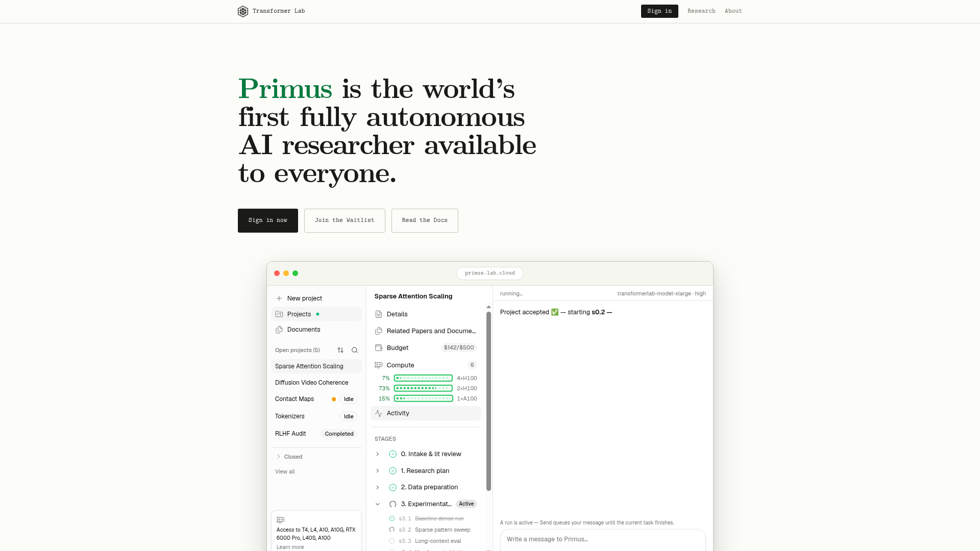
Task: Click the STAGES section heading
Action: [385, 439]
